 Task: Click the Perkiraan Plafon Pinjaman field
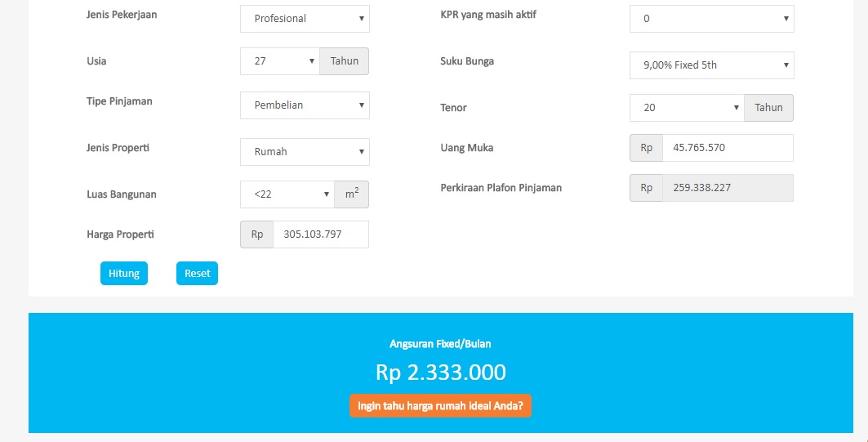(x=728, y=188)
